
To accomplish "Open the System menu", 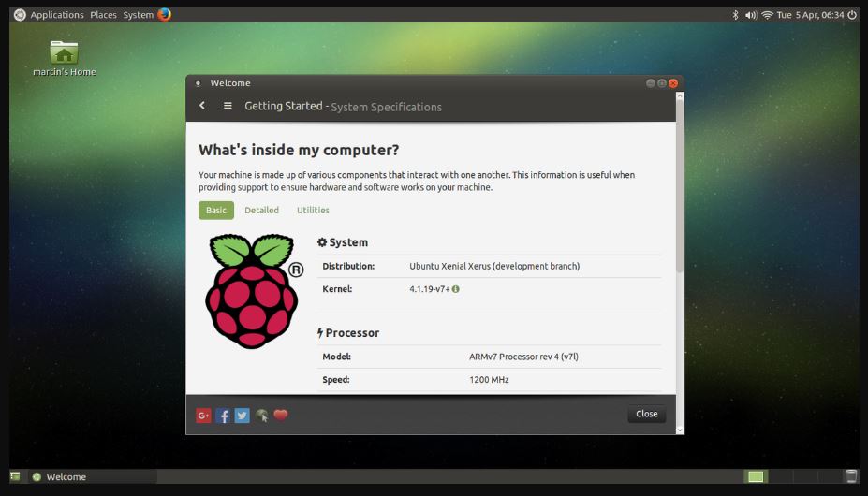I will click(x=139, y=15).
